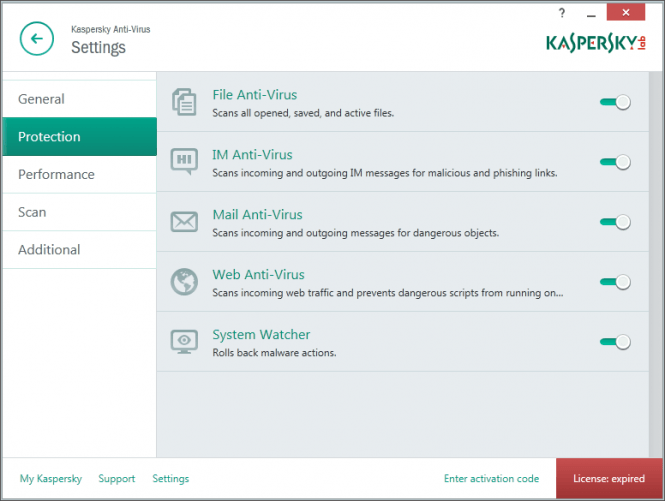Click 'Scans incoming and outgoing messages for dangerous objects.' text
665x501 pixels.
point(355,233)
